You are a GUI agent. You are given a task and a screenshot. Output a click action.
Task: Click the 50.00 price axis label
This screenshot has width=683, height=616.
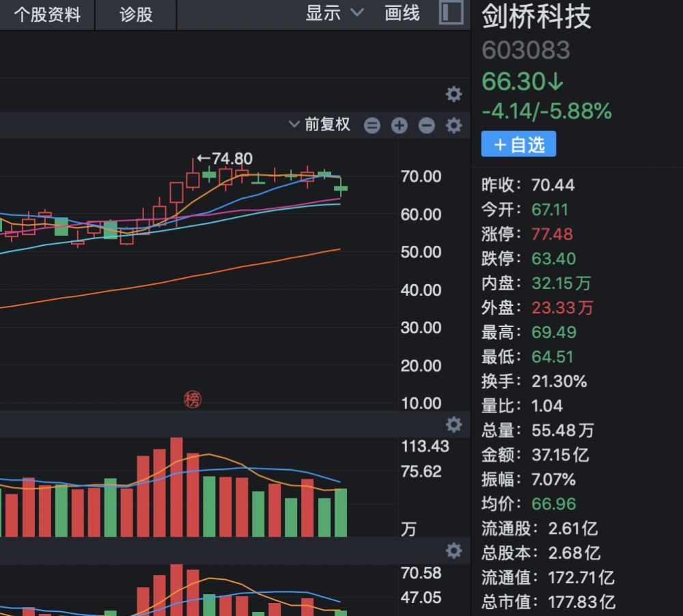[421, 252]
